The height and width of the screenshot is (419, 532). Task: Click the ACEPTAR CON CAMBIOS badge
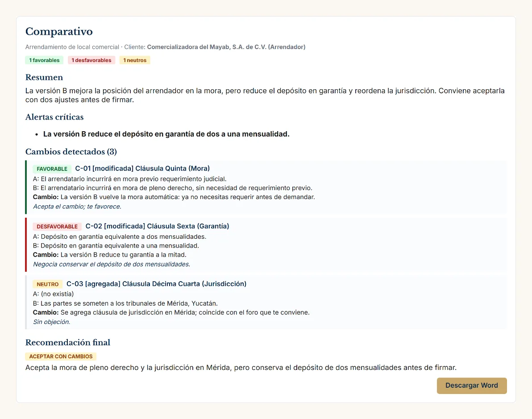pyautogui.click(x=61, y=356)
